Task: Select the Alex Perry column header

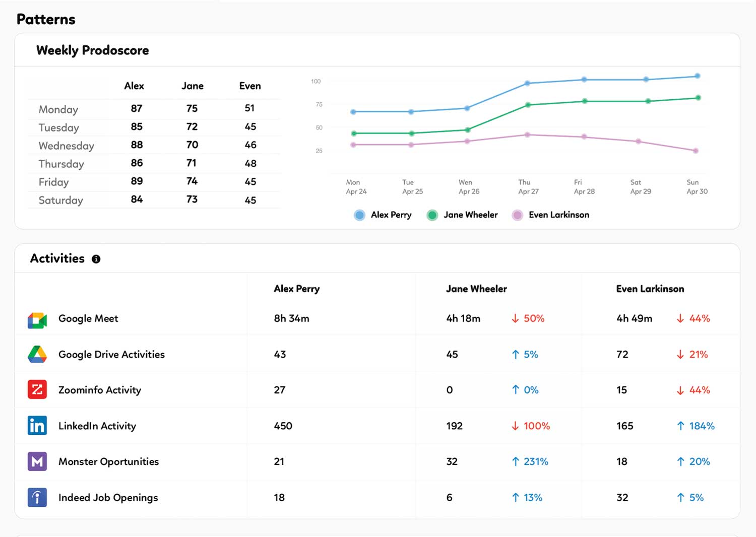Action: (296, 289)
